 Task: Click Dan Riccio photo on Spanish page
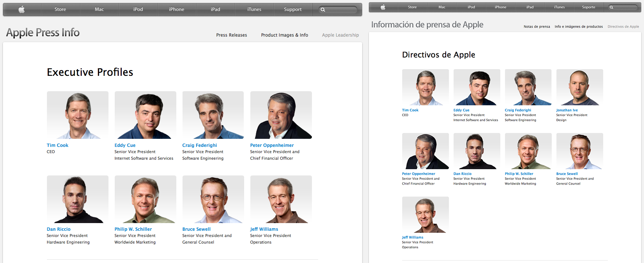[477, 151]
